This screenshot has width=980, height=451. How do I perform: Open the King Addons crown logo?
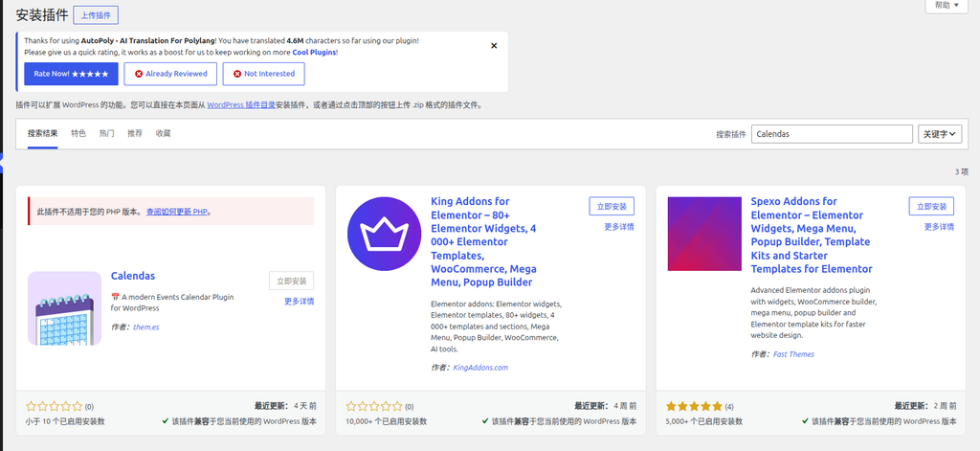385,234
